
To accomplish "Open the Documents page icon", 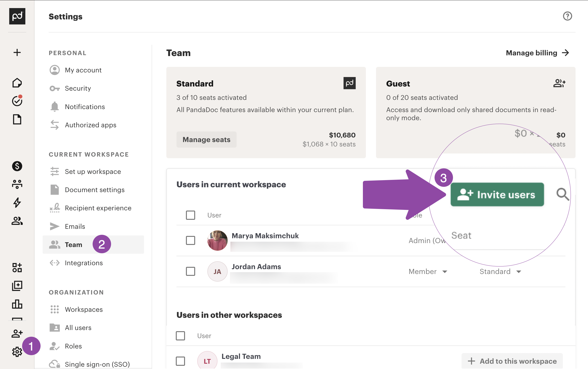I will click(x=17, y=119).
